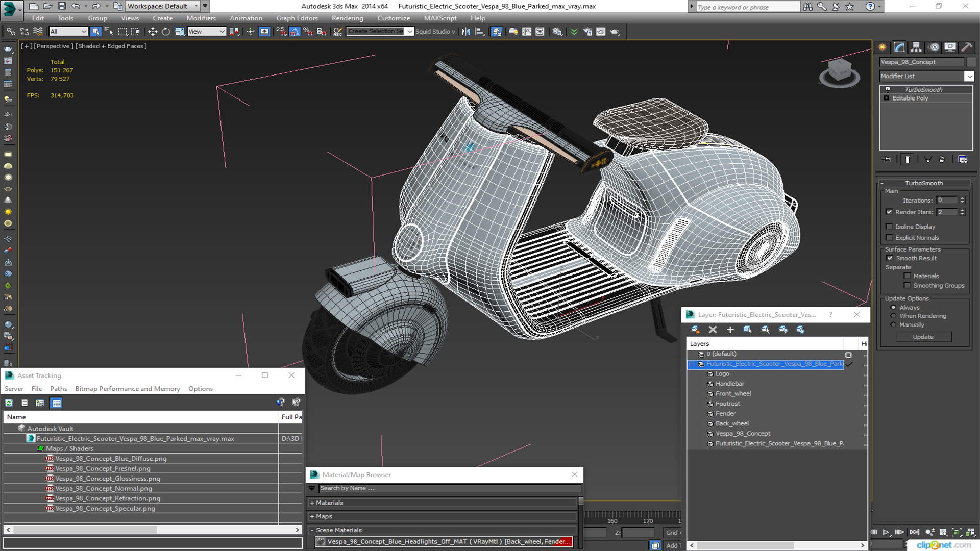980x551 pixels.
Task: Click Remove modifier from the stack icon
Action: click(942, 160)
